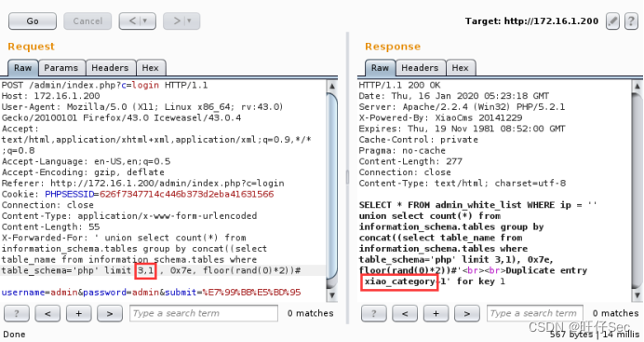Click the disabled Cancel button

tap(87, 21)
